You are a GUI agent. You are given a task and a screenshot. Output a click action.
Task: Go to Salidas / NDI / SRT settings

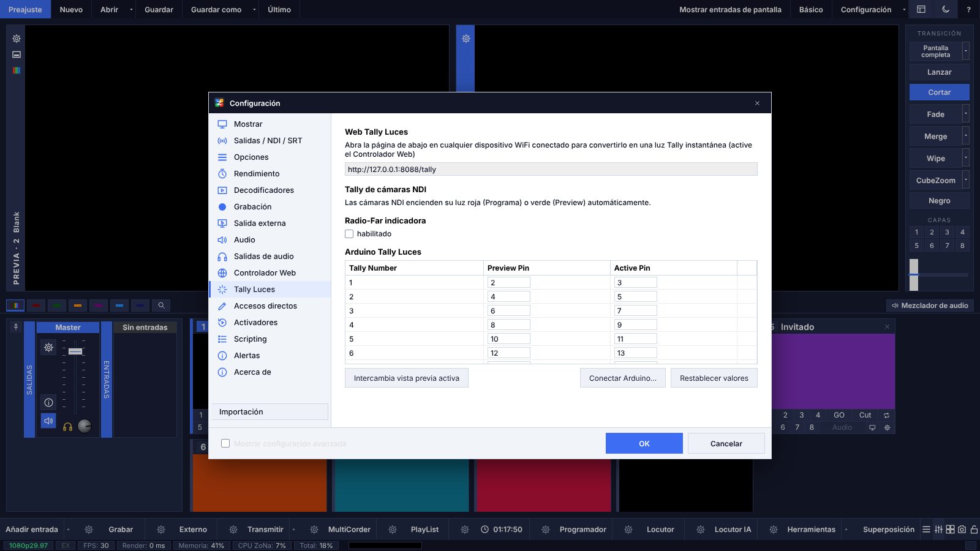coord(270,141)
